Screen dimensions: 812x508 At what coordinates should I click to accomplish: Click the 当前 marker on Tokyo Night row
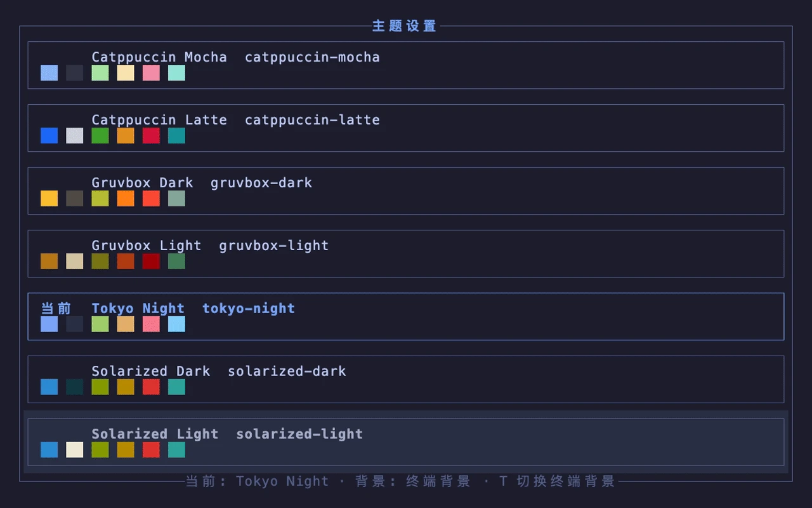tap(56, 309)
